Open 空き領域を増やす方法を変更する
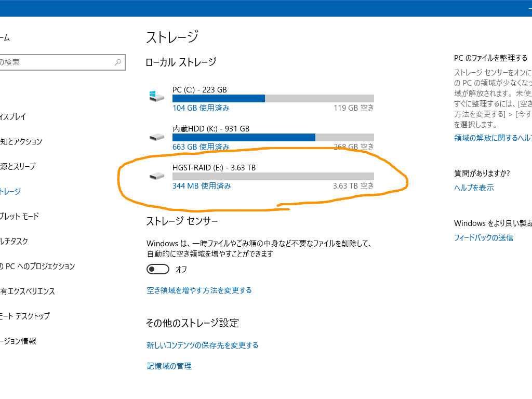 199,290
